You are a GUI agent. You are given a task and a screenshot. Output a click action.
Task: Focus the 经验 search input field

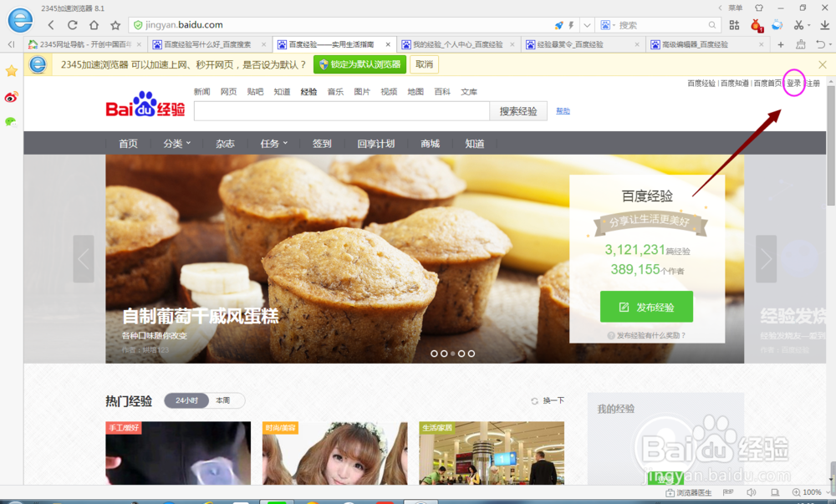click(x=342, y=111)
